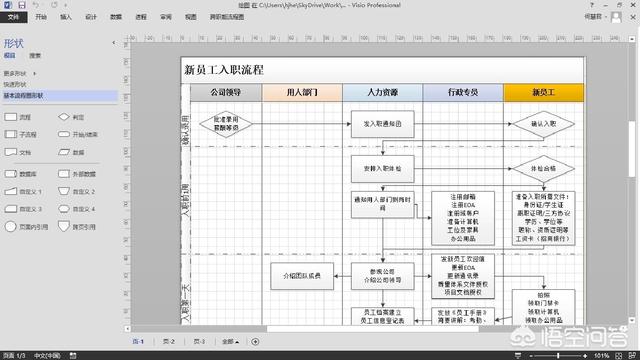The image size is (640, 360).
Task: Click the 中文(中国) language indicator
Action: [47, 356]
